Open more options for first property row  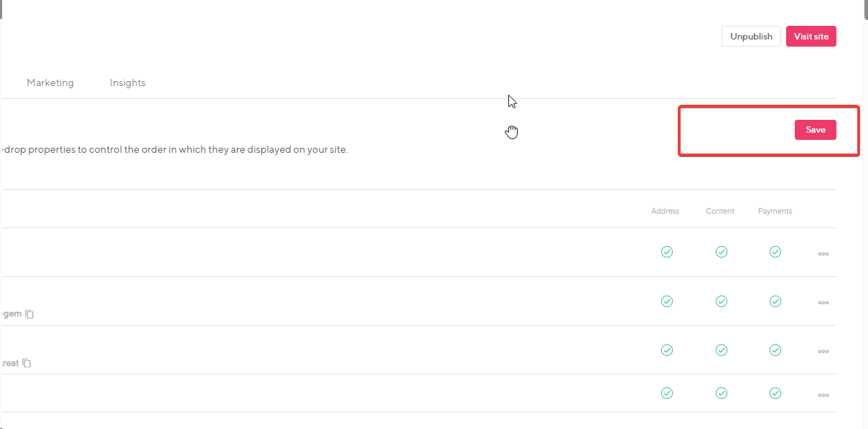[823, 254]
